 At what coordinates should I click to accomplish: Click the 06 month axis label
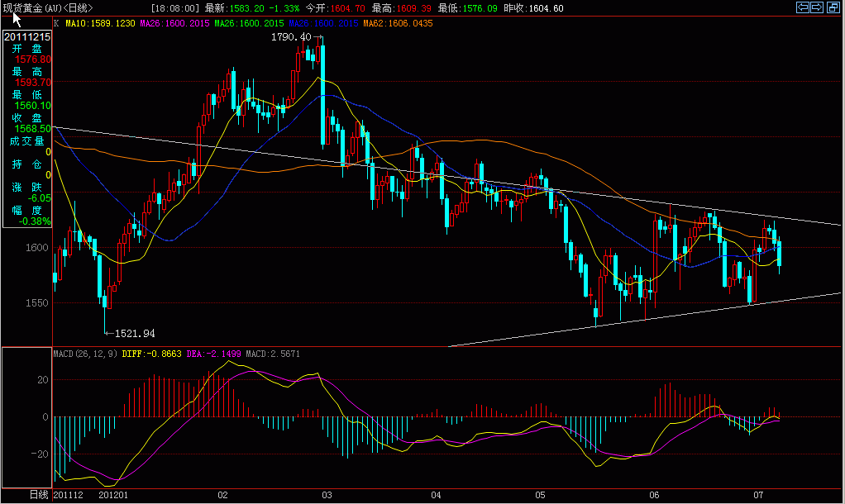point(654,495)
